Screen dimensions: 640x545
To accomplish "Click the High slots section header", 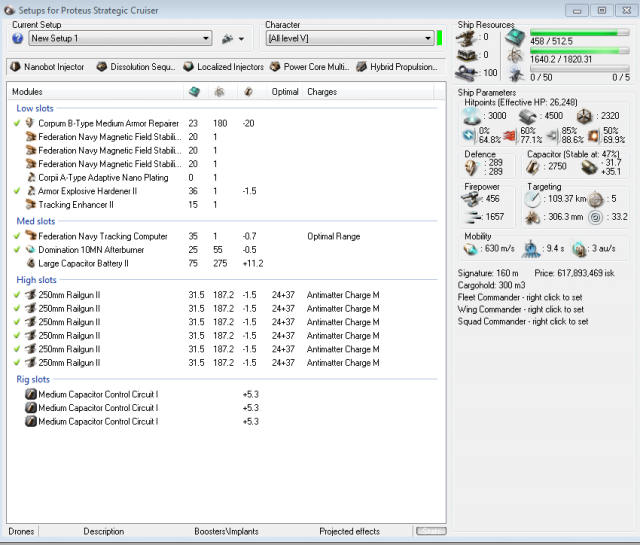I will click(x=36, y=280).
